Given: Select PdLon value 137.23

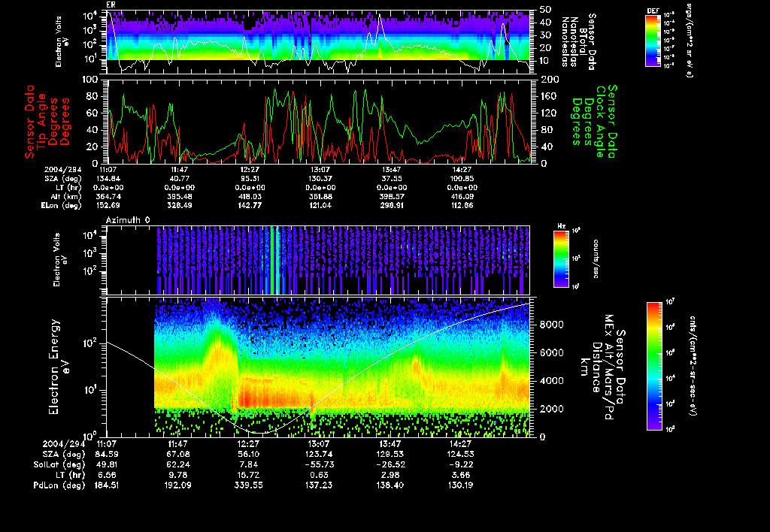Looking at the screenshot, I should [x=320, y=485].
